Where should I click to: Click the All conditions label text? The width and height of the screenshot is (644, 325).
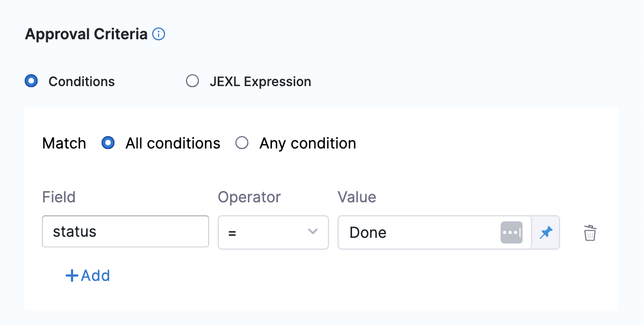[x=173, y=144]
